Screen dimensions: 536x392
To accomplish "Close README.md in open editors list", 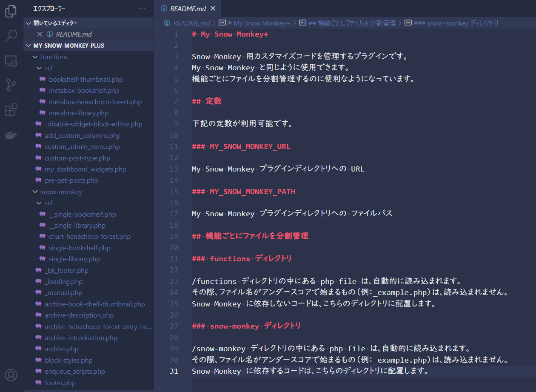I will (x=40, y=34).
